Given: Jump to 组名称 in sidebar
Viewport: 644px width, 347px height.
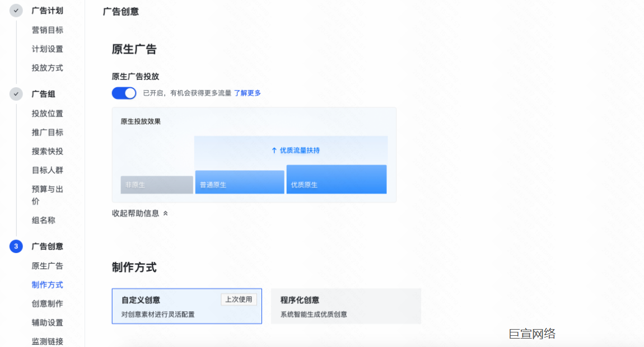Looking at the screenshot, I should click(x=44, y=220).
